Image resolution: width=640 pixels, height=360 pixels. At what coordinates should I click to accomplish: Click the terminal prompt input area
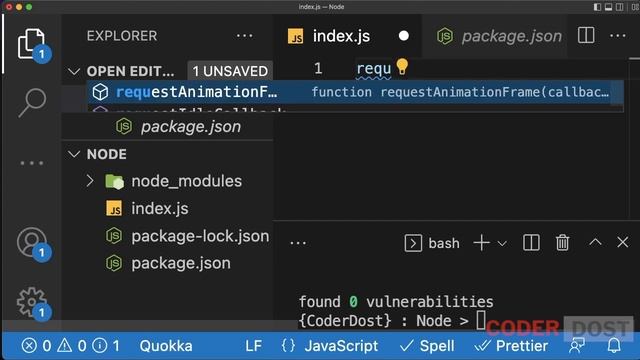point(481,320)
